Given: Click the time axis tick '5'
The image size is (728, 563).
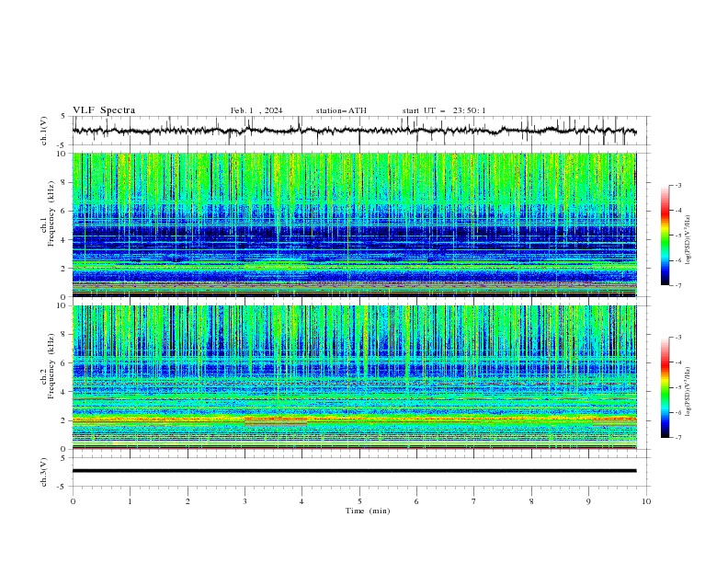Looking at the screenshot, I should (359, 501).
